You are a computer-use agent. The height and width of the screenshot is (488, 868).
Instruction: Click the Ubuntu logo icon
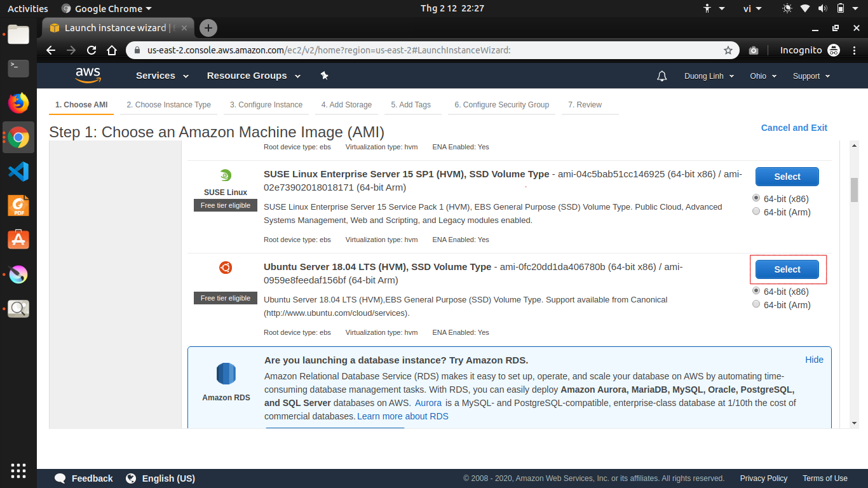[225, 268]
